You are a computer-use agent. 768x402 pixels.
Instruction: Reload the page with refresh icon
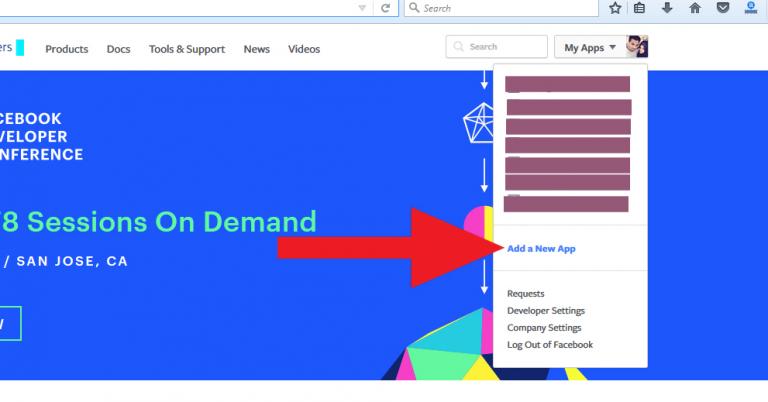(385, 8)
